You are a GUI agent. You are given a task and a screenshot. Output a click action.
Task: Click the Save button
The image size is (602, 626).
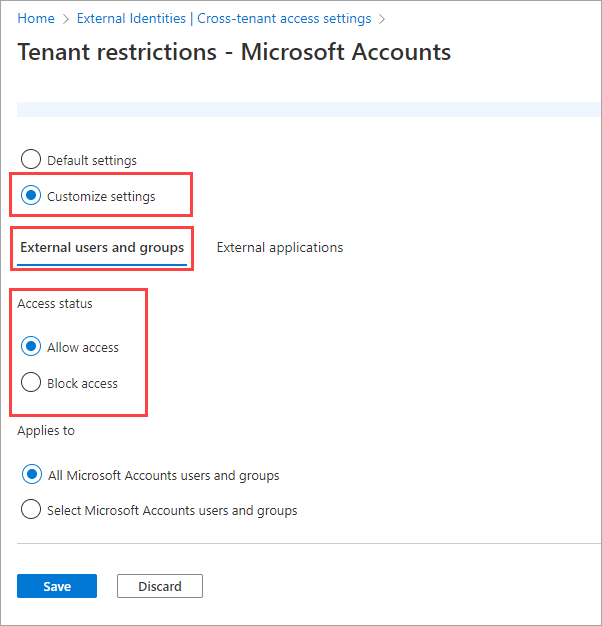coord(57,586)
